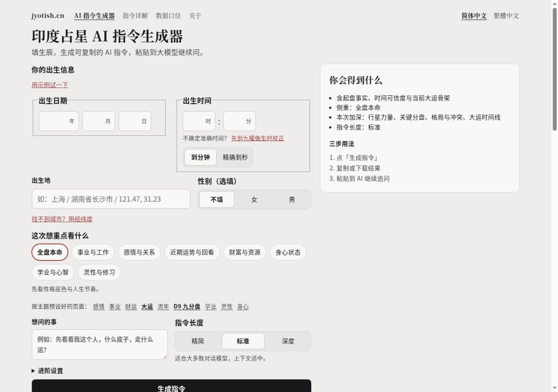Click 找不到城市？用经纬度 link

pos(62,219)
